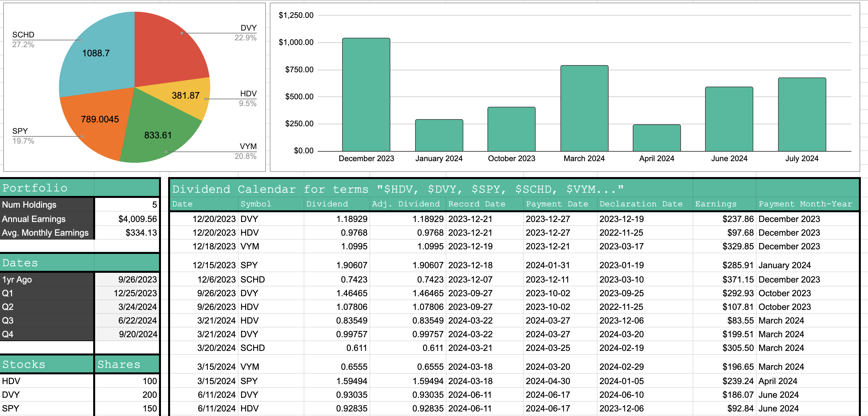Click the April 2024 payment month cell

[x=807, y=381]
